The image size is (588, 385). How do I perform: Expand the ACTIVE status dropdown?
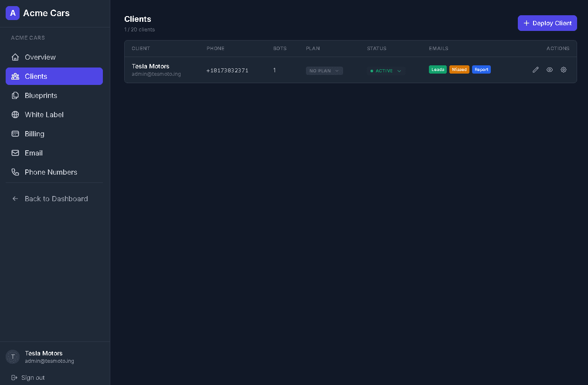(386, 71)
